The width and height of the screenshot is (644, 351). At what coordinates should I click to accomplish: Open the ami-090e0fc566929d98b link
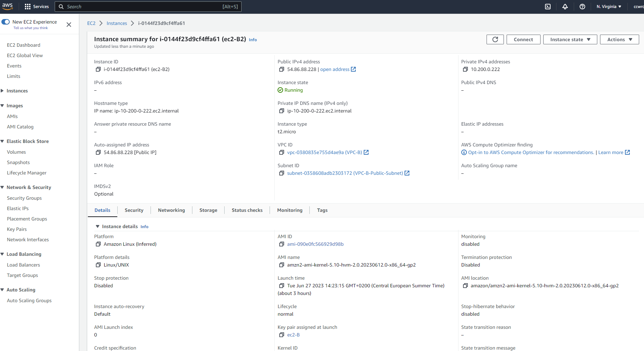pos(315,244)
